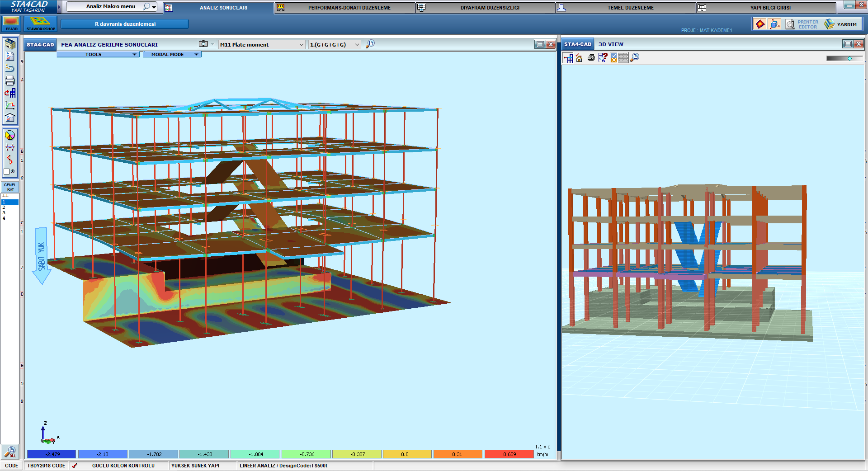The image size is (868, 471).
Task: Open the M11 Plate moment dropdown
Action: coord(261,45)
